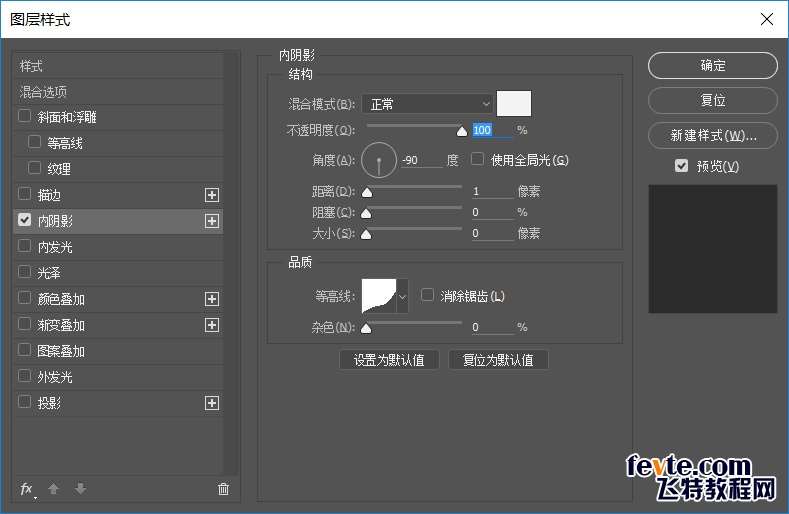Click 设置为默认值 button
The width and height of the screenshot is (789, 514).
tap(389, 360)
